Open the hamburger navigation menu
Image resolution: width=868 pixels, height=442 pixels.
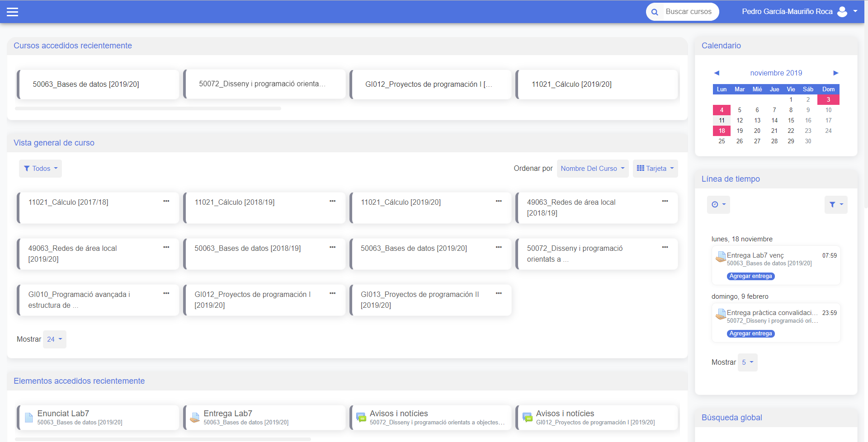tap(13, 11)
